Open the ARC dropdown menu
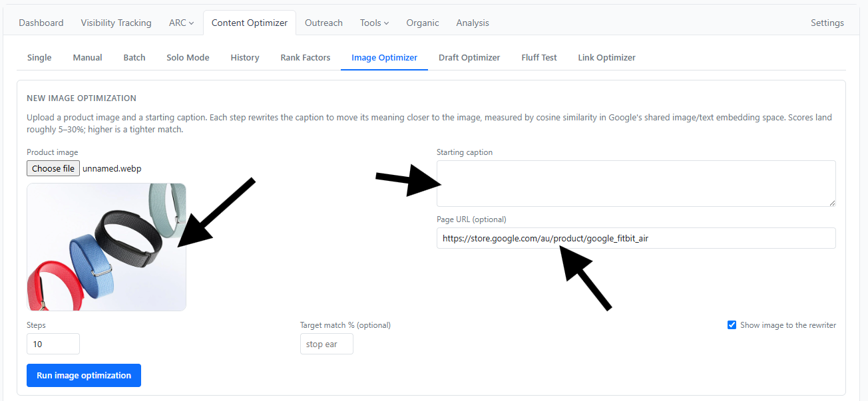The width and height of the screenshot is (868, 401). pyautogui.click(x=181, y=23)
